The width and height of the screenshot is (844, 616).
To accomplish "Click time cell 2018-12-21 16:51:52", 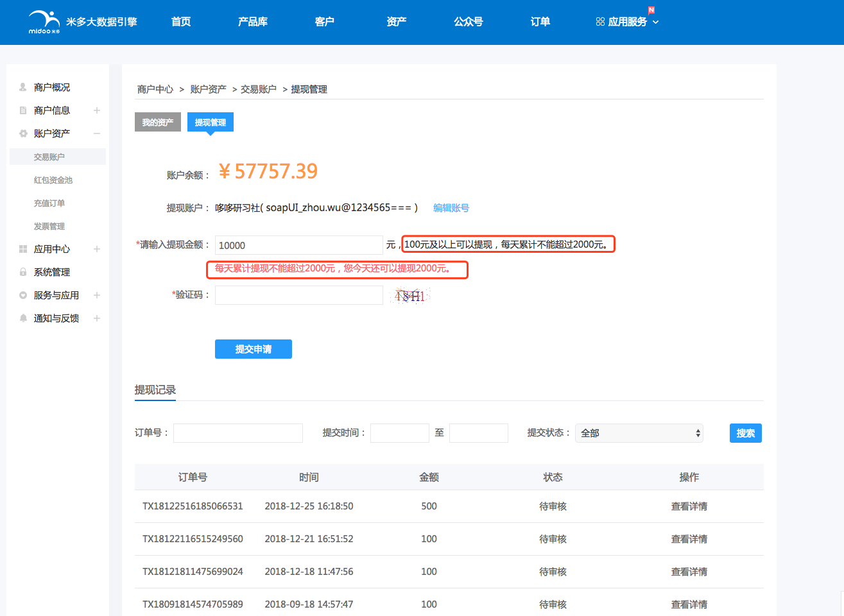I will tap(309, 539).
